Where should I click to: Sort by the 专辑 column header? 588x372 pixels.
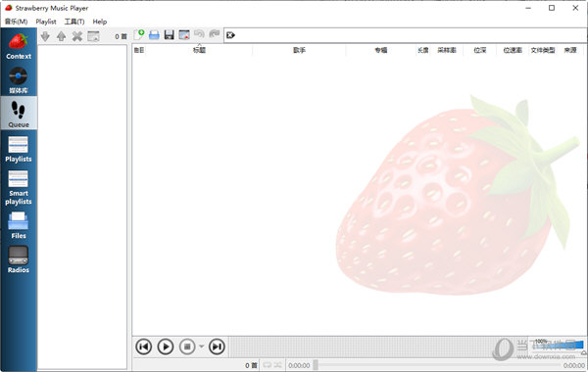[x=380, y=50]
